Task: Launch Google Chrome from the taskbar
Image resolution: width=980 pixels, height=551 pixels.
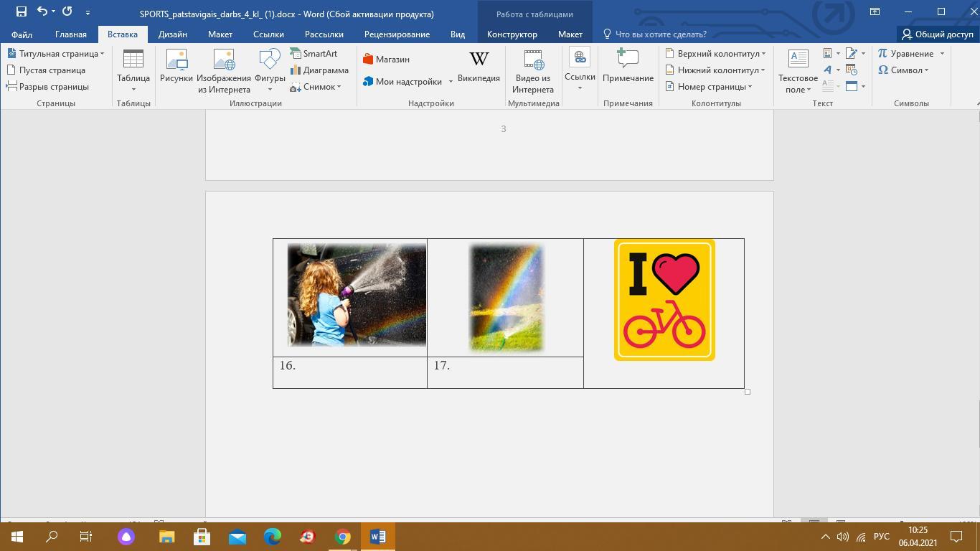Action: click(343, 537)
